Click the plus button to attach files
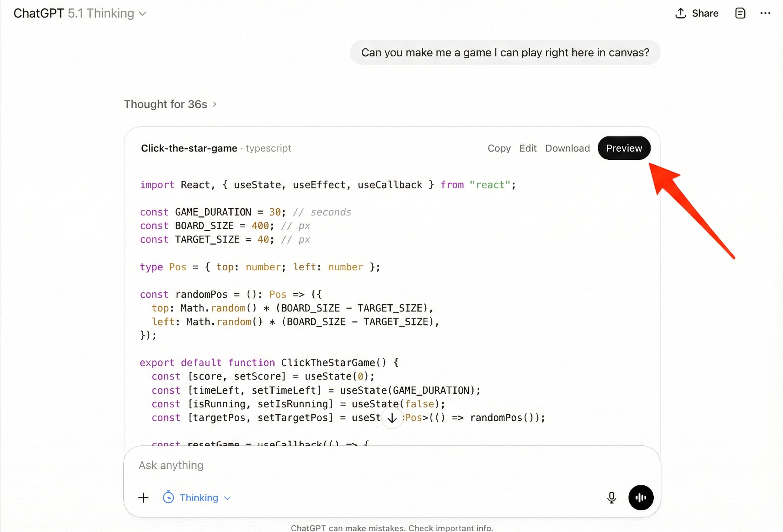This screenshot has height=532, width=783. [143, 497]
